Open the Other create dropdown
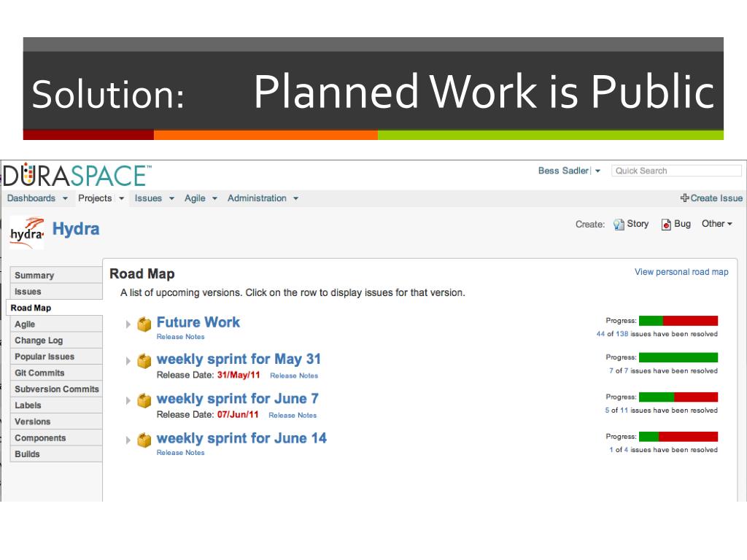Image resolution: width=747 pixels, height=560 pixels. (717, 223)
